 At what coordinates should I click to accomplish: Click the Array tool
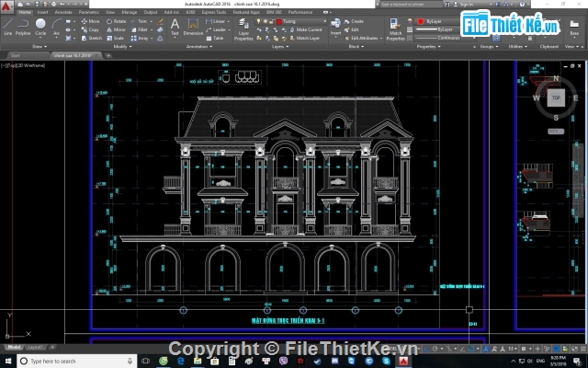pyautogui.click(x=140, y=38)
